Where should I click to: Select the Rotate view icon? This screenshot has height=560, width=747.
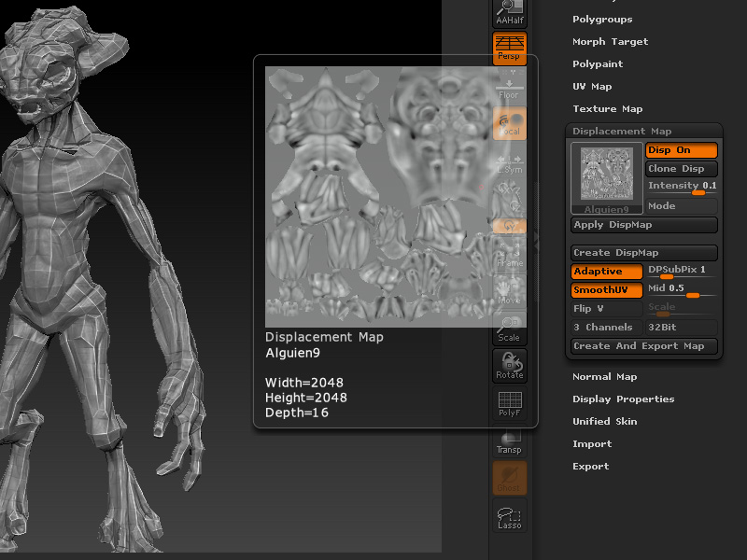point(509,366)
